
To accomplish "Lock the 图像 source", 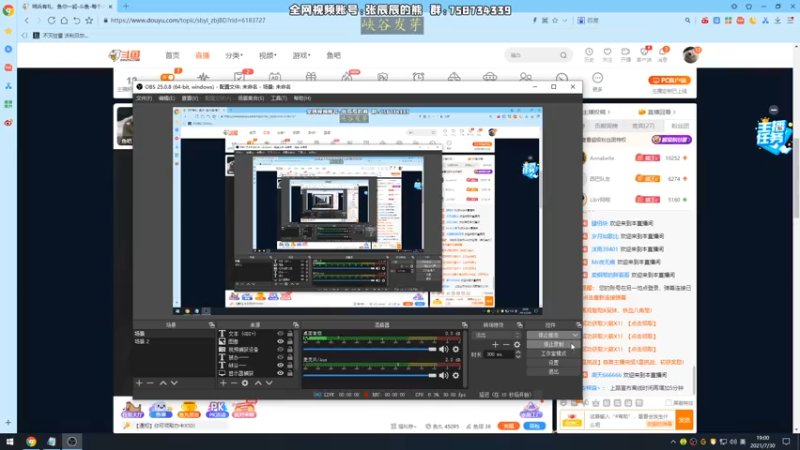I will pos(290,341).
